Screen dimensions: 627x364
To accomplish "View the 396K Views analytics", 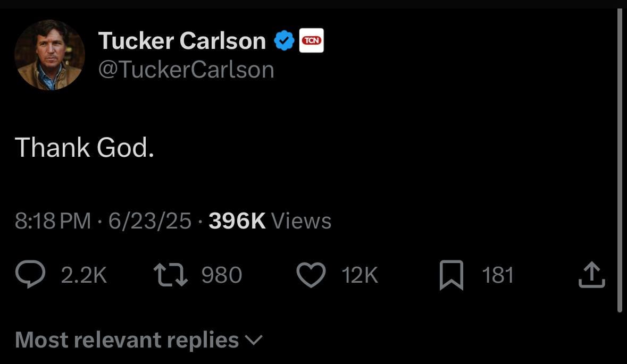I will (x=270, y=221).
